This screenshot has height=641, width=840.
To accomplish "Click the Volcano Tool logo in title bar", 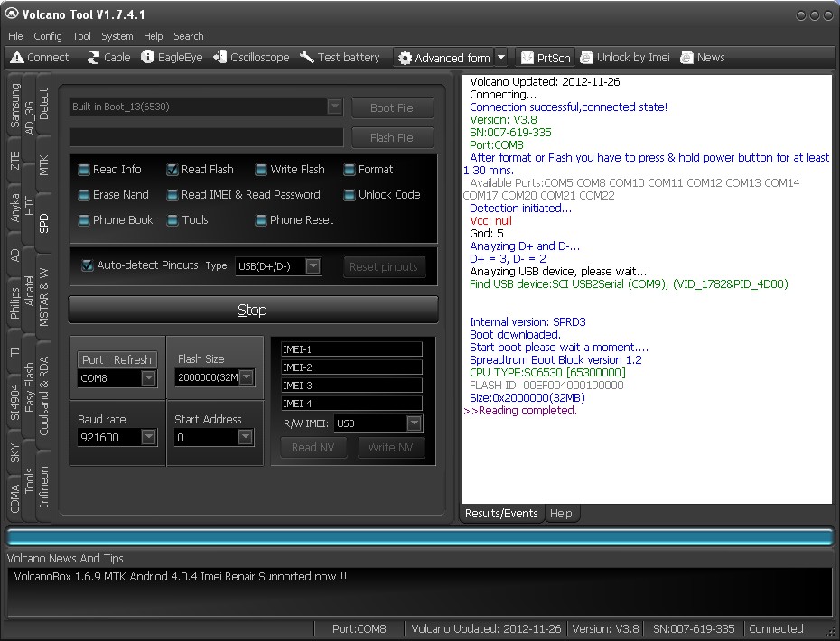I will [11, 14].
